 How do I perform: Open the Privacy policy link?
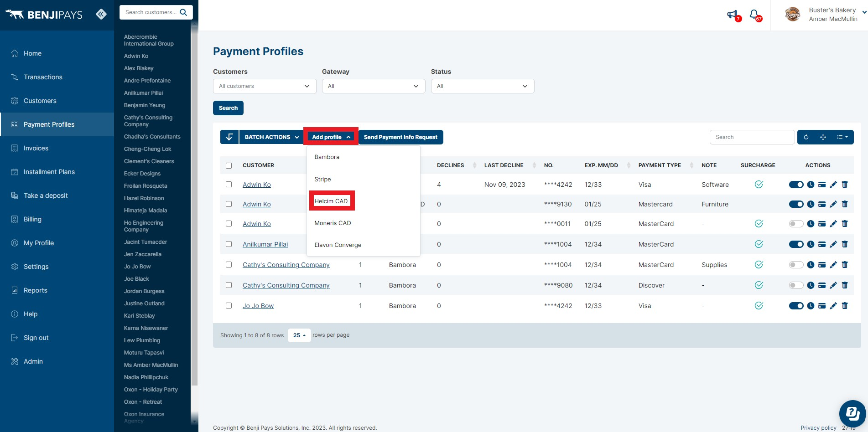pos(818,428)
